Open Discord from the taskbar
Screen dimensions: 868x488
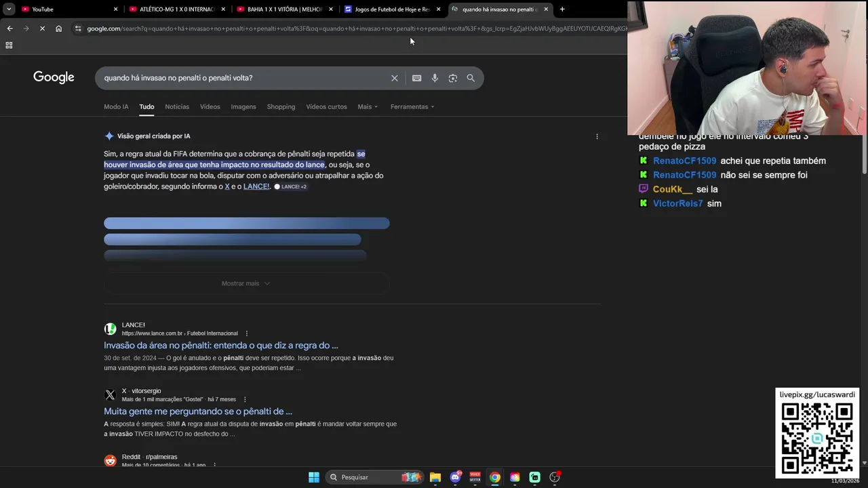click(456, 477)
